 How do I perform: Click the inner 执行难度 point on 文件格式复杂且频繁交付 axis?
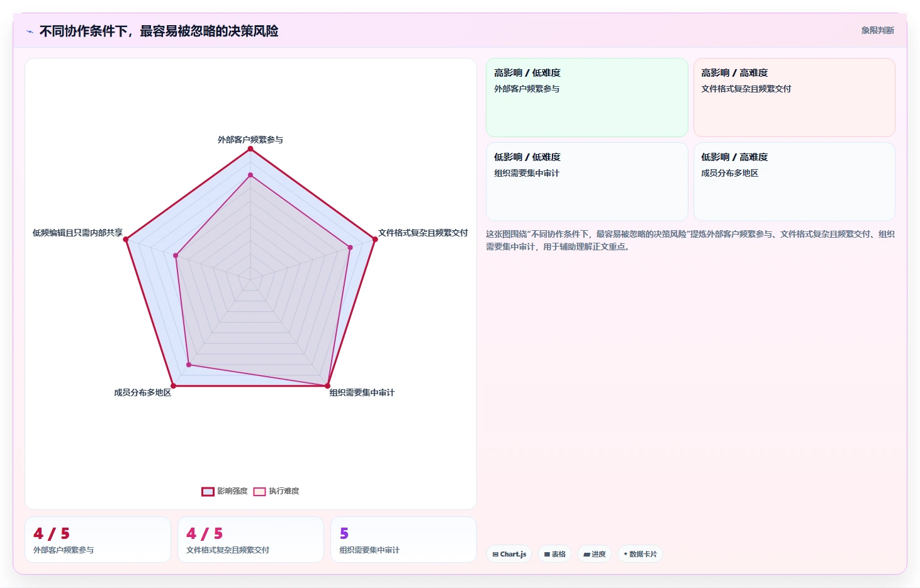(351, 247)
